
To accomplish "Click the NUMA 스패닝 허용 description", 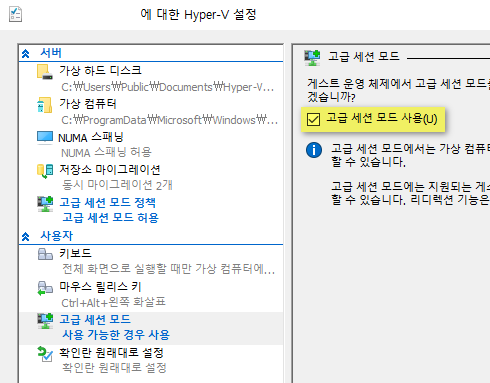I will [x=106, y=153].
